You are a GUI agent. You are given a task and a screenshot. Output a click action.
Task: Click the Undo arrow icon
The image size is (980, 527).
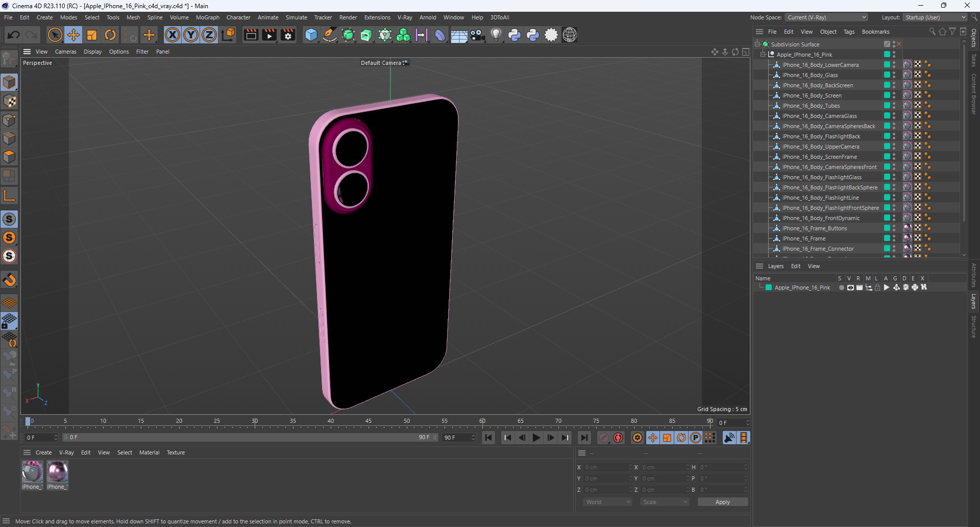14,35
